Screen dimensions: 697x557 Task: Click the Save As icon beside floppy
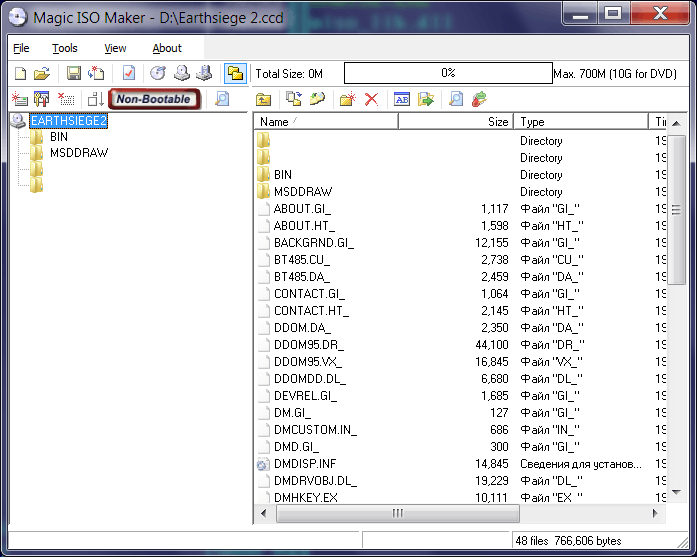point(96,73)
